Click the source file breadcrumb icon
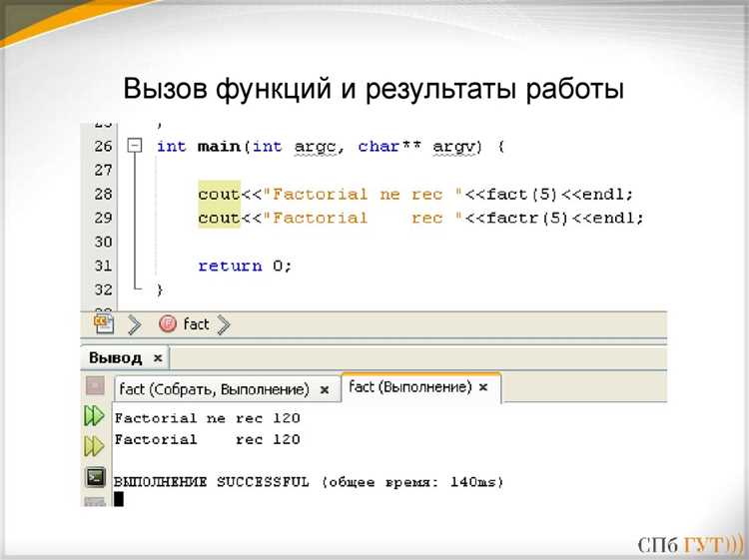The width and height of the screenshot is (749, 560). (104, 323)
